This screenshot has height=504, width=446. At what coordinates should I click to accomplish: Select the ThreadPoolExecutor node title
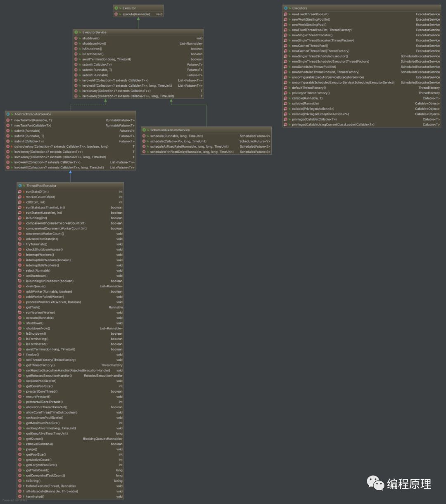41,186
